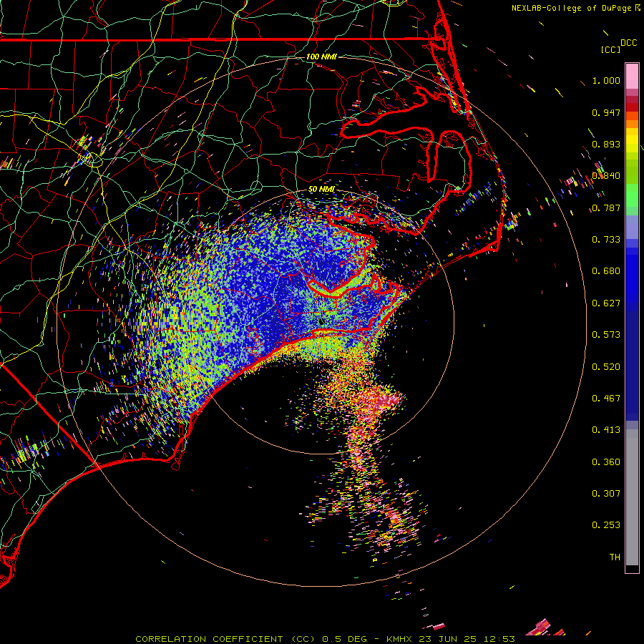Select the DCC legend title

628,43
